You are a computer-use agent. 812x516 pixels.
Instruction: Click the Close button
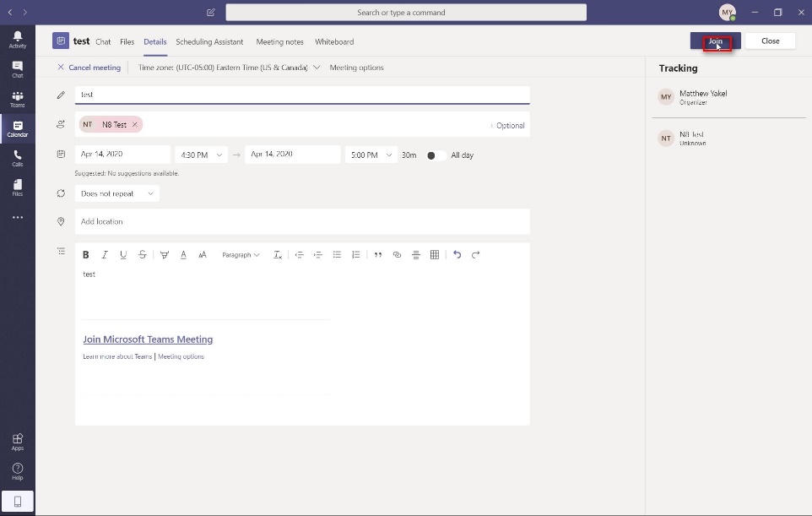pyautogui.click(x=770, y=41)
